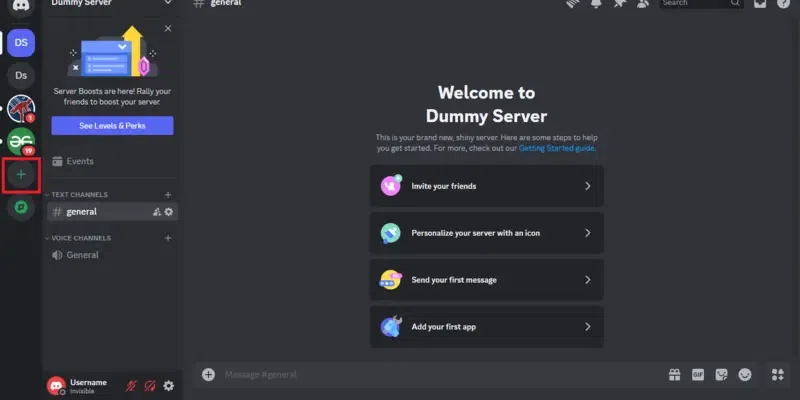Viewport: 800px width, 400px height.
Task: Open the sticker picker
Action: 721,375
